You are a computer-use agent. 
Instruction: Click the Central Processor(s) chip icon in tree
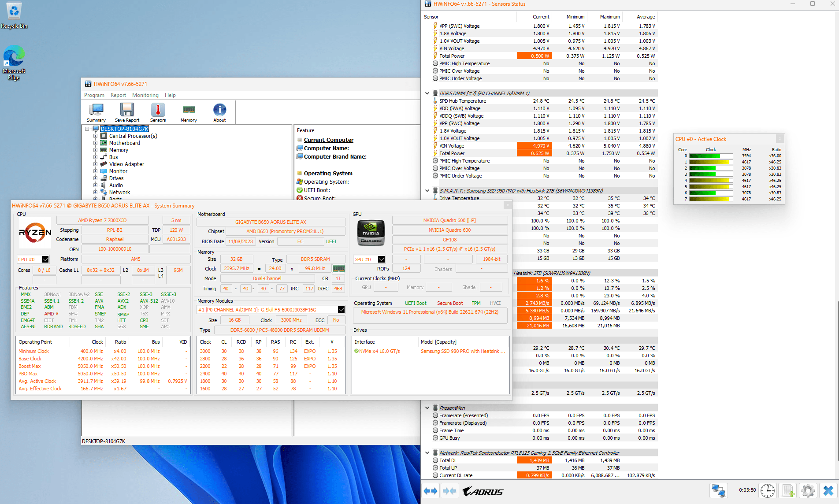(104, 136)
